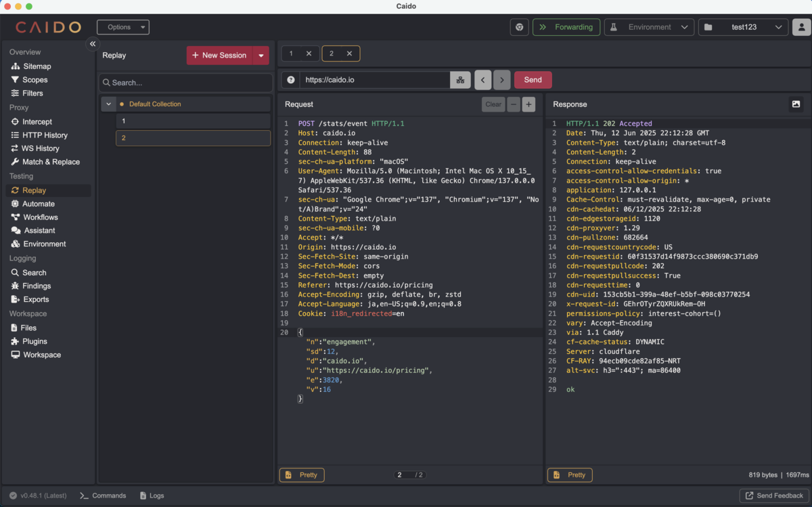Image resolution: width=812 pixels, height=507 pixels.
Task: Open Environment selector dropdown
Action: [649, 27]
